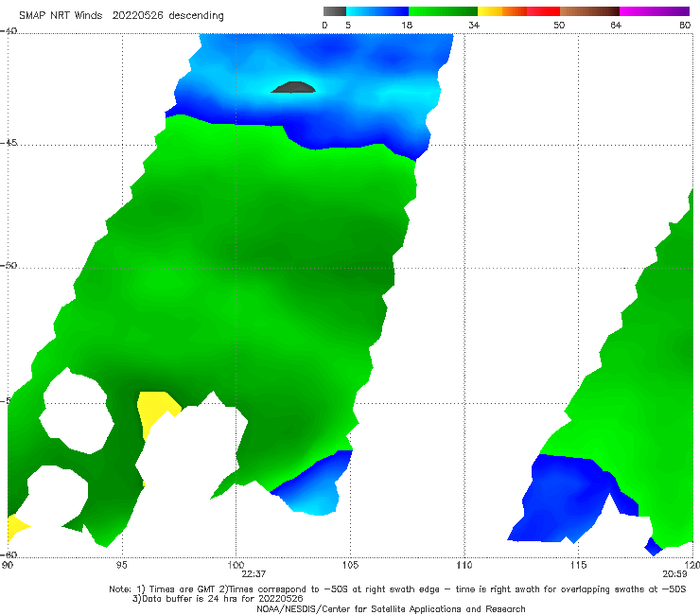Click the 'NOAA/NESDIS/Center for Satellite Applications and Research' credit
This screenshot has height=615, width=700.
(x=391, y=608)
